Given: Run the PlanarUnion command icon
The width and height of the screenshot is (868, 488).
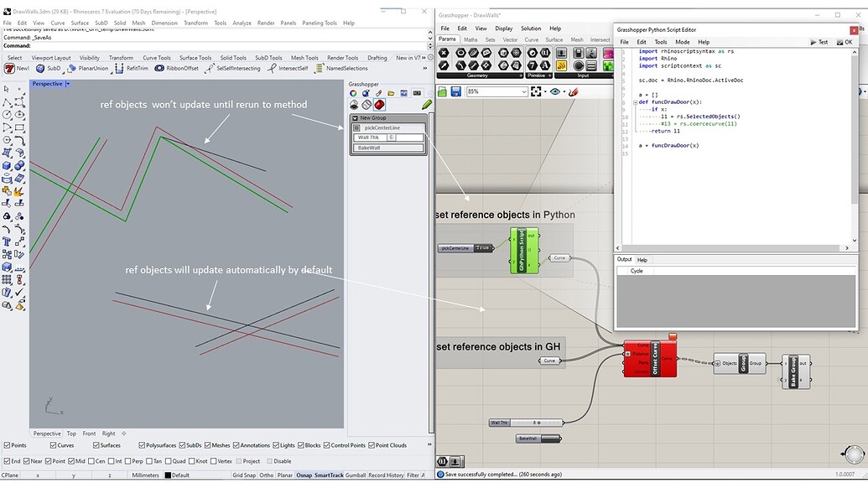Looking at the screenshot, I should pyautogui.click(x=73, y=68).
